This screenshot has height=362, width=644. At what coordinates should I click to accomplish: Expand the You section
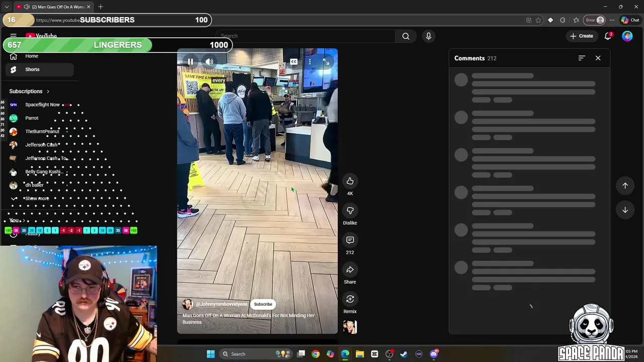click(17, 221)
